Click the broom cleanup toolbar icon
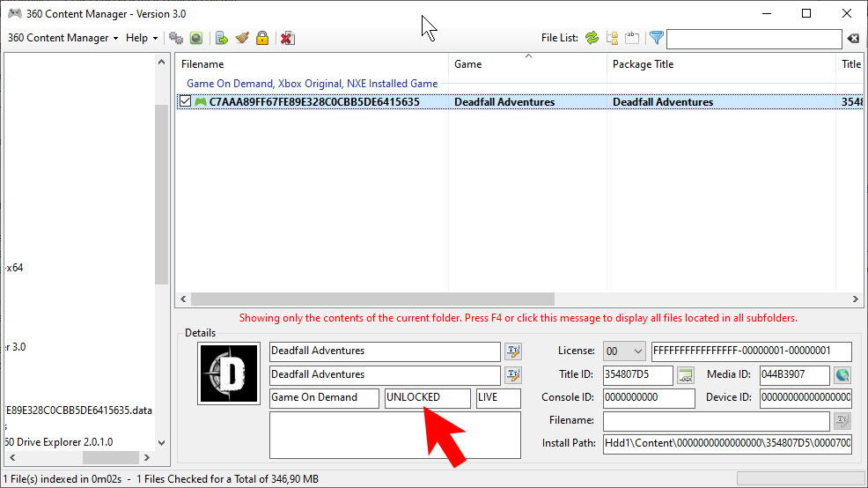The height and width of the screenshot is (488, 868). [x=242, y=38]
